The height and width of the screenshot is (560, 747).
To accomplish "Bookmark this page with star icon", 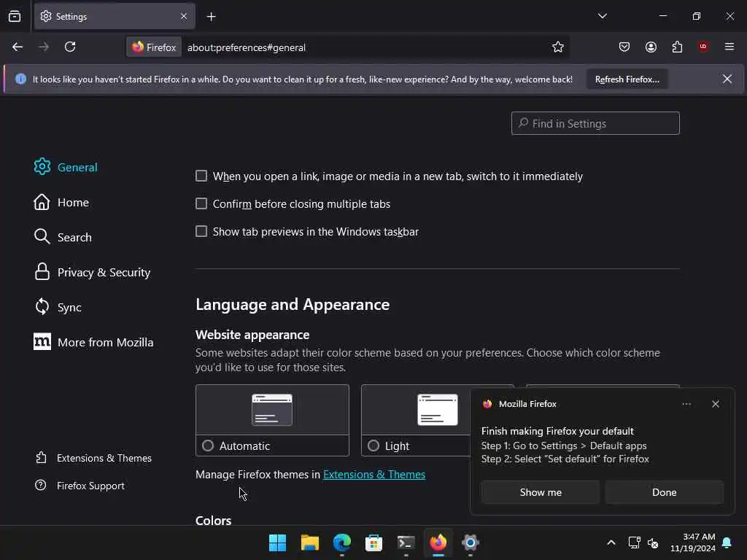I will coord(558,47).
